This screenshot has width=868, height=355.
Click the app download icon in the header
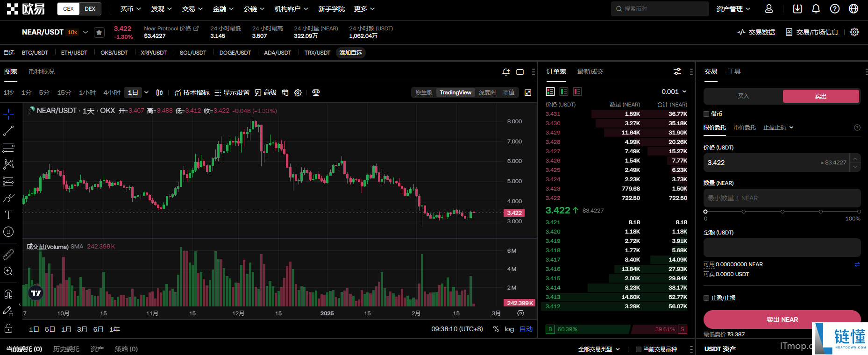click(x=797, y=9)
